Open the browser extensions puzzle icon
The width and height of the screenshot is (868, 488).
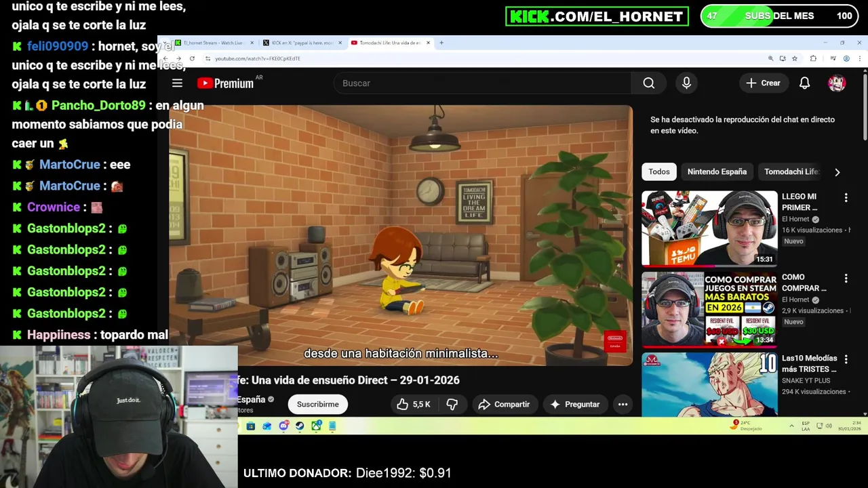813,58
